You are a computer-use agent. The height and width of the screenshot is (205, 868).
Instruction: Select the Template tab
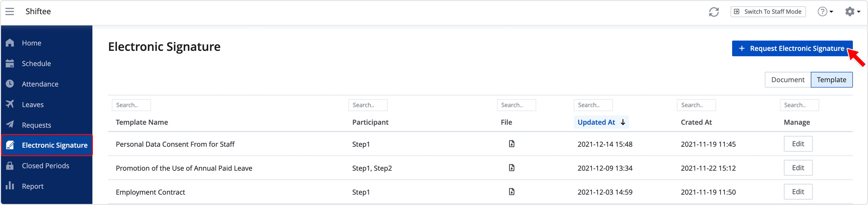point(831,79)
